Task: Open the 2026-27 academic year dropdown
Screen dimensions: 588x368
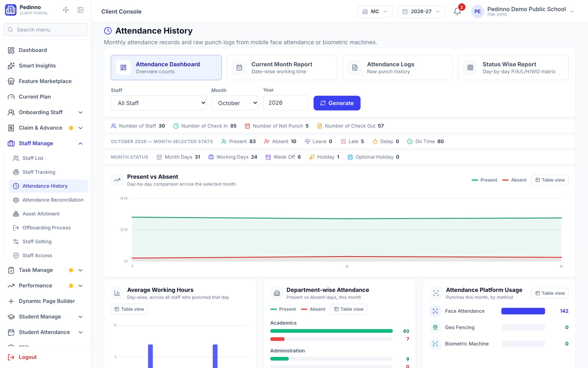Action: point(421,11)
